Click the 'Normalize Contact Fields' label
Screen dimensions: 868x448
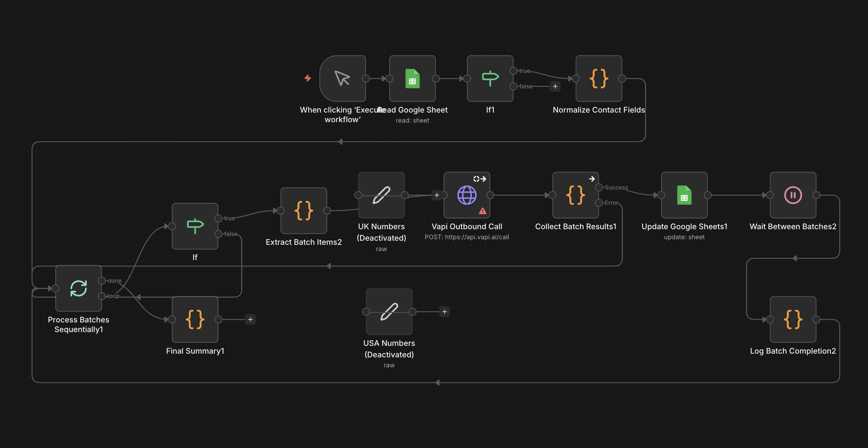pyautogui.click(x=599, y=110)
